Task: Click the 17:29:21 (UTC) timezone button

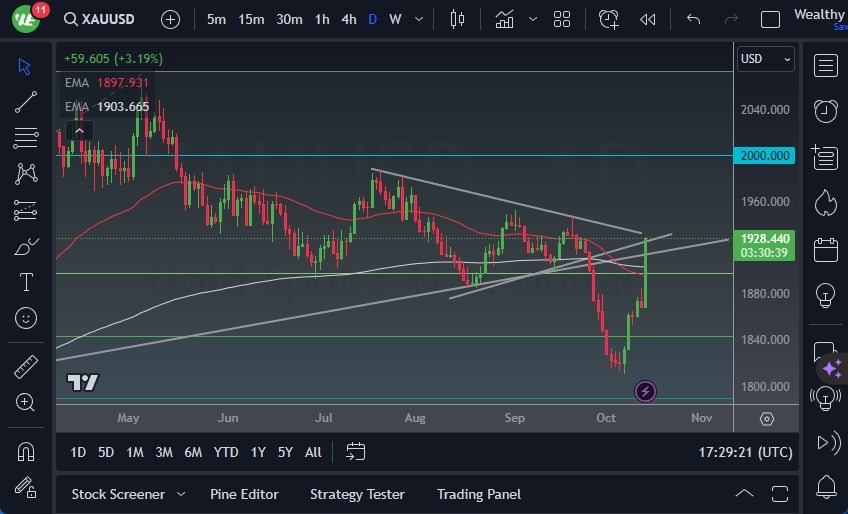Action: (x=745, y=452)
